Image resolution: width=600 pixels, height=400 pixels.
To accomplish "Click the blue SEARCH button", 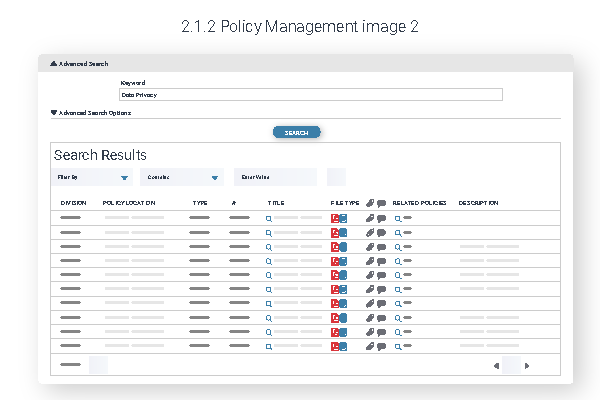I will pos(297,132).
